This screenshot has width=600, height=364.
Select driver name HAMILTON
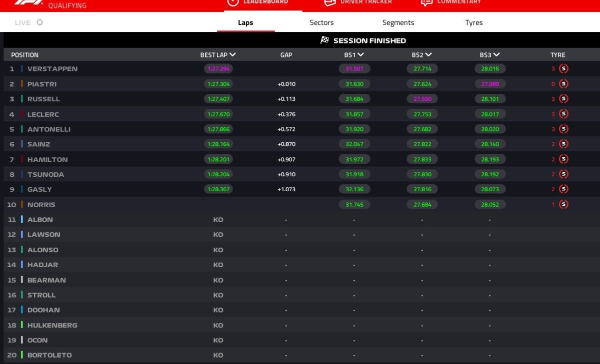pyautogui.click(x=47, y=159)
